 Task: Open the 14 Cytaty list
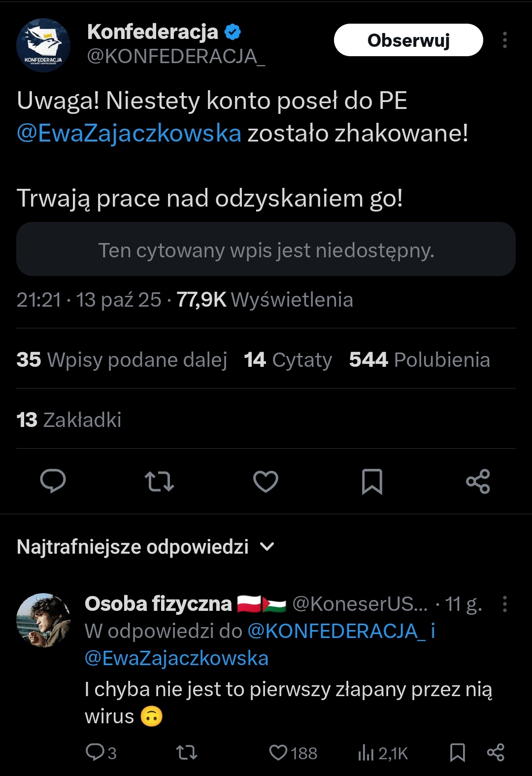coord(288,360)
